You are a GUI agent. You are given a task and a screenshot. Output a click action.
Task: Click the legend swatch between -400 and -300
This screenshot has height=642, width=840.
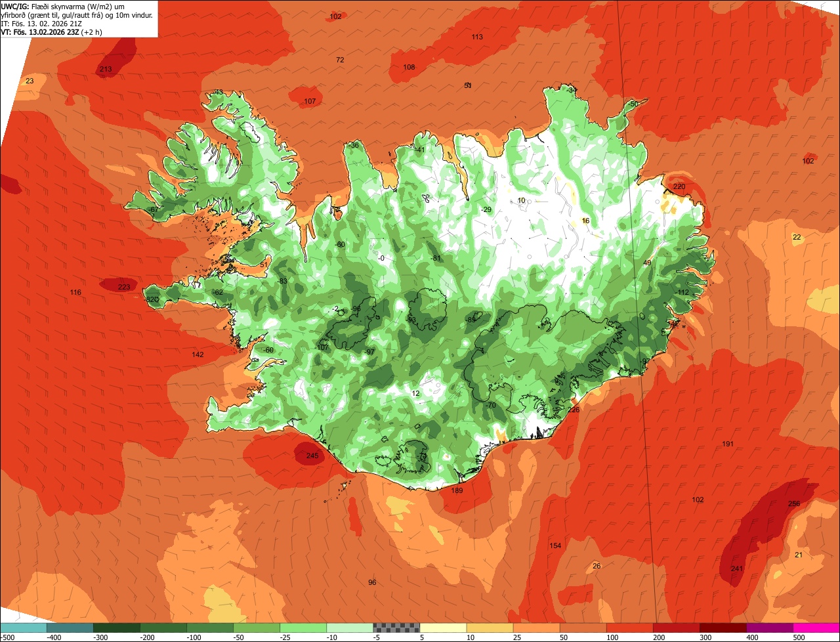pos(70,628)
